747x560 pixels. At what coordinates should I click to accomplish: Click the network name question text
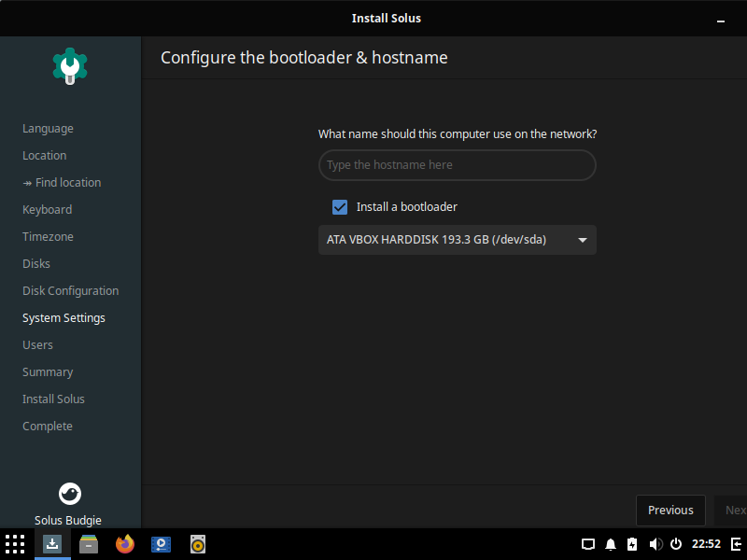click(458, 134)
